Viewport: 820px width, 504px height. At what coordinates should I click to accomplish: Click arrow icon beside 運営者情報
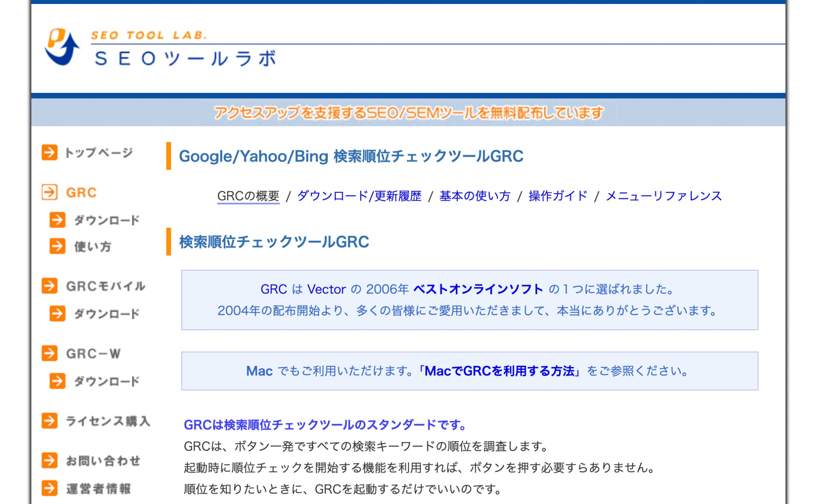click(50, 488)
